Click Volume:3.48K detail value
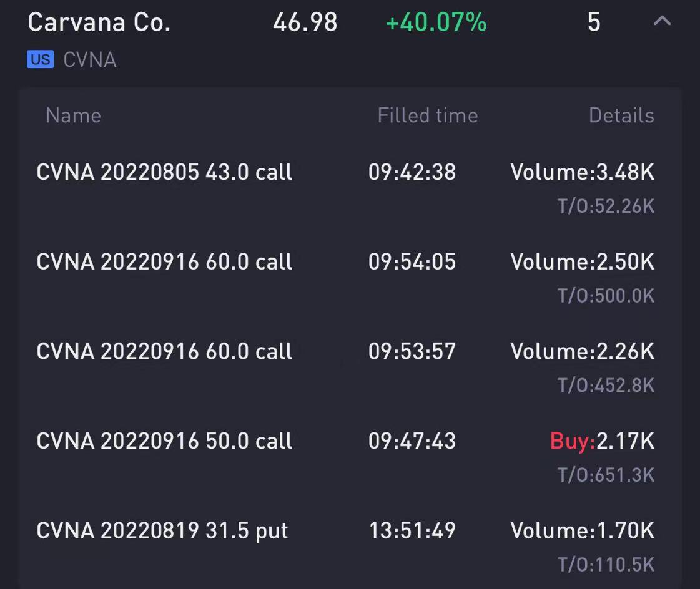This screenshot has width=700, height=589. (583, 172)
